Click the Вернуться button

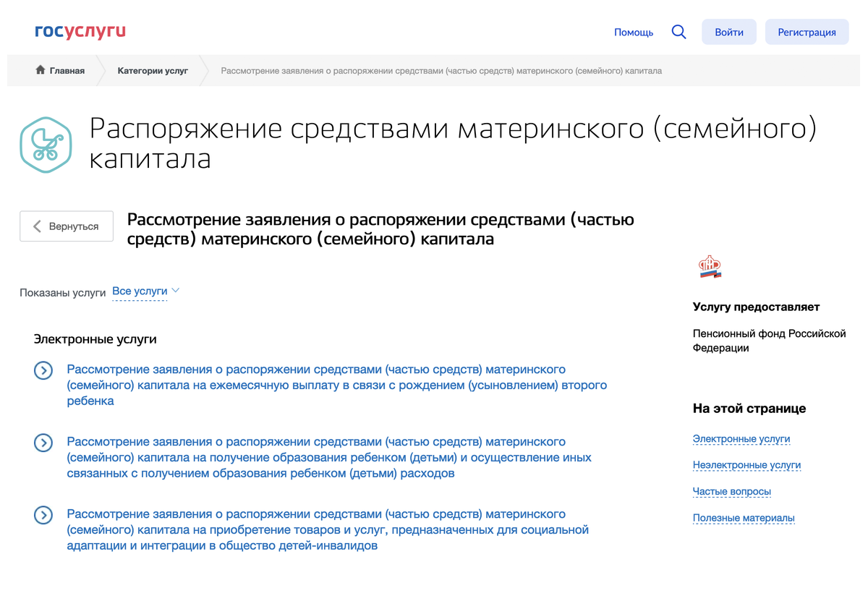(67, 226)
